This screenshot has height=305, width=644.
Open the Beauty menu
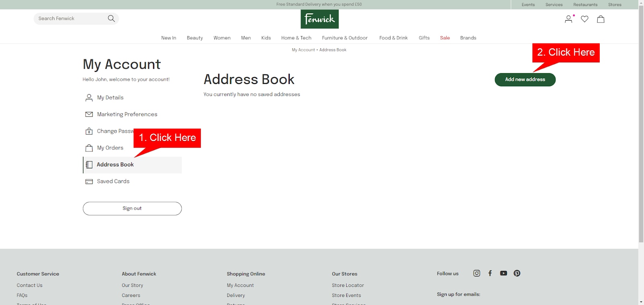point(195,38)
